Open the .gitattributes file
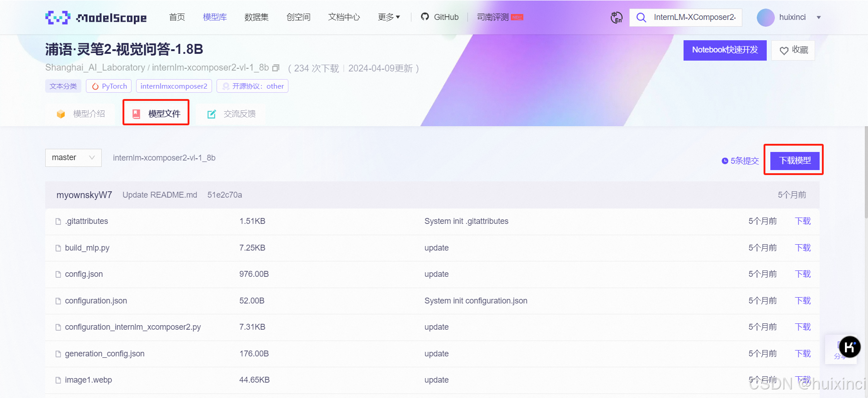 [86, 221]
